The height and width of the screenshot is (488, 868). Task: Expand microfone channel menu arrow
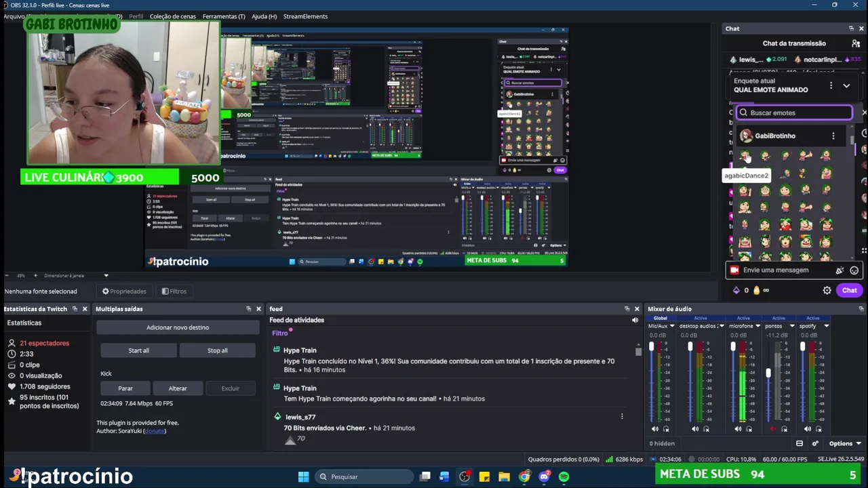tap(757, 326)
